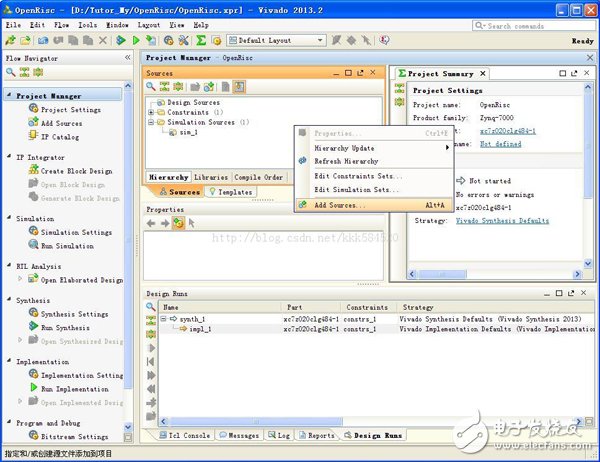
Task: Click the search icon in Sources panel
Action: [x=152, y=87]
